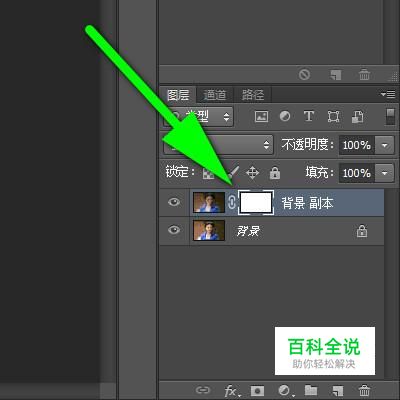Open the blend mode dropdown
Image resolution: width=400 pixels, height=400 pixels.
coord(218,145)
